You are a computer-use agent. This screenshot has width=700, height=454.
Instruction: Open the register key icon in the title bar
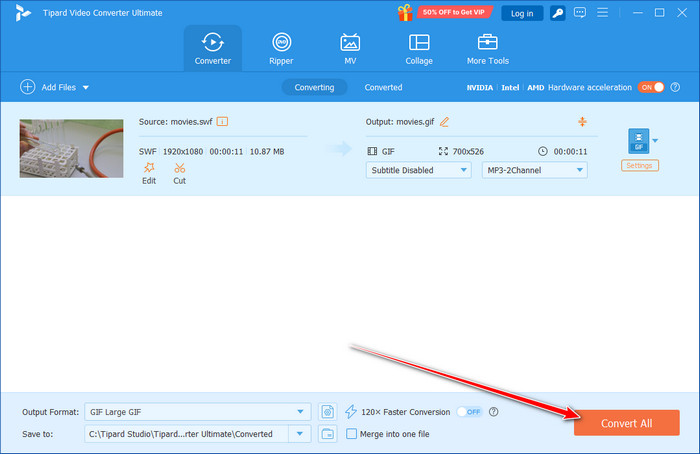(558, 13)
